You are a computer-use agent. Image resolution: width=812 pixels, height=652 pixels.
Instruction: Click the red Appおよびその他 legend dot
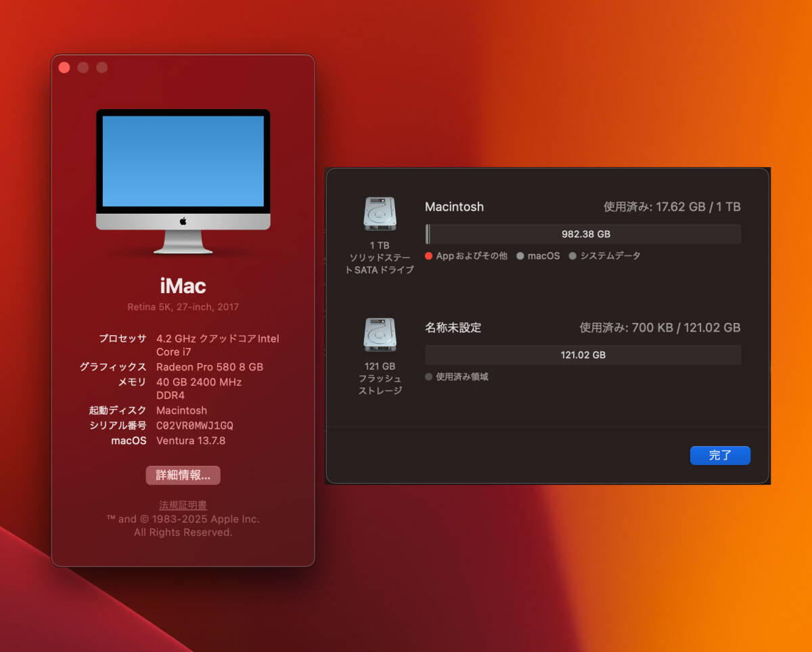click(x=429, y=256)
